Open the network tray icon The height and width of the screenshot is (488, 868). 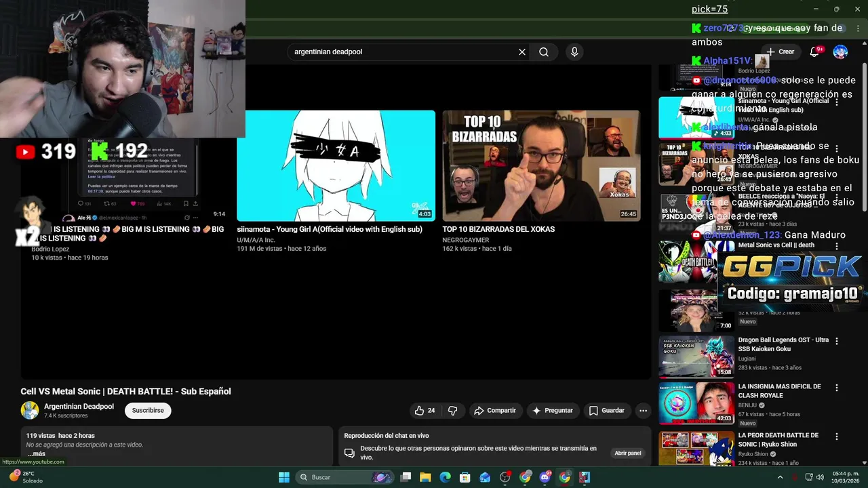point(808,477)
